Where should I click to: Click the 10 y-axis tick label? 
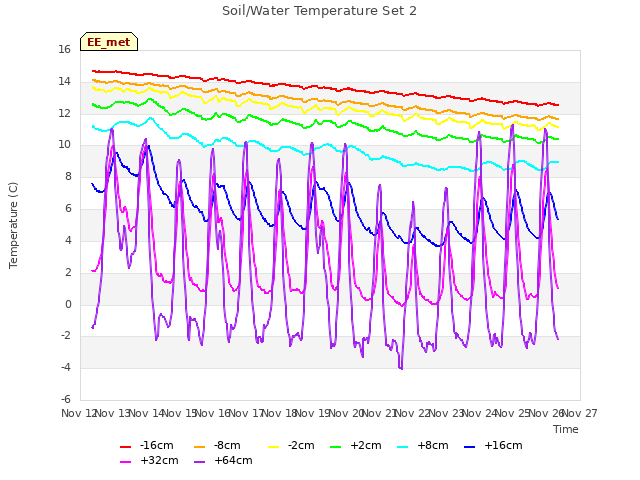(x=64, y=144)
